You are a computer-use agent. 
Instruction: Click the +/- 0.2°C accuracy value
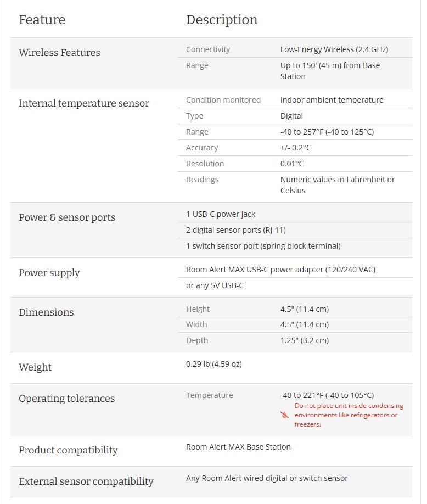(x=296, y=148)
